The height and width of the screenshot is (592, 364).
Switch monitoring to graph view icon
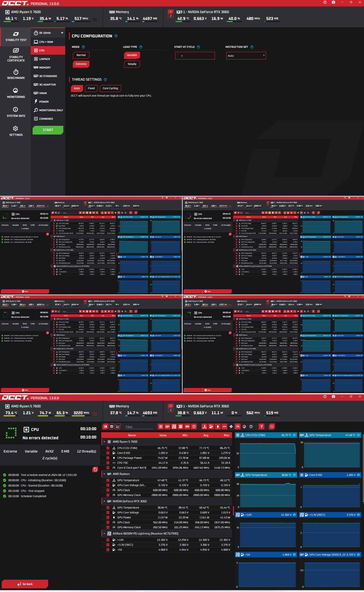point(118,427)
